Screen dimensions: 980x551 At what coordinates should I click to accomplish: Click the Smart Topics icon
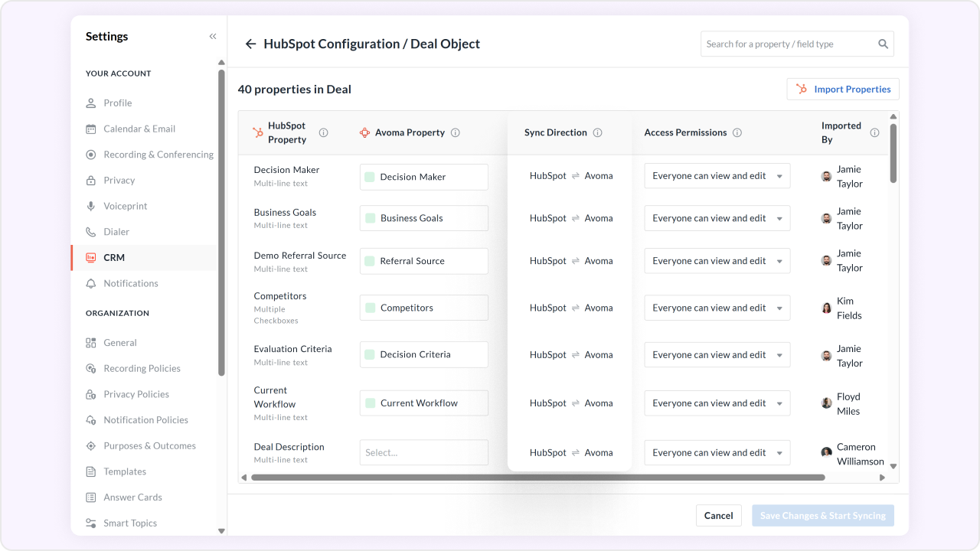click(91, 523)
